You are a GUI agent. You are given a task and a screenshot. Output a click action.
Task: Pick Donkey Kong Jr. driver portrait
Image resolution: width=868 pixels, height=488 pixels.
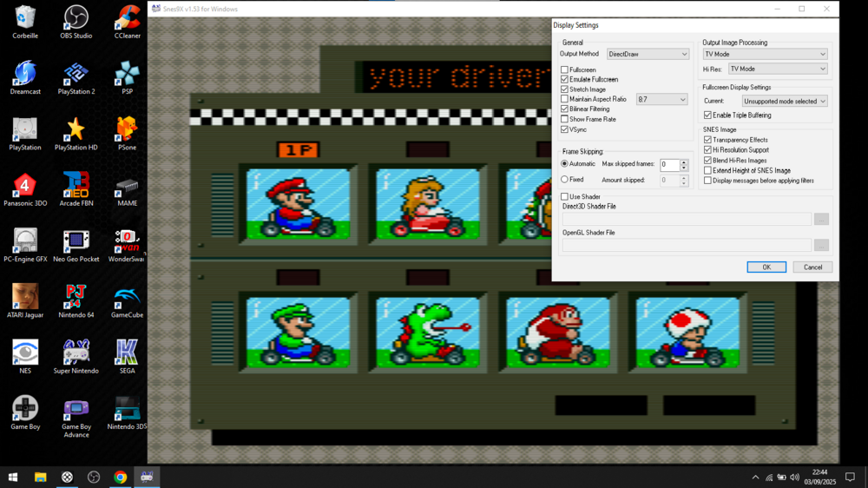(x=558, y=333)
